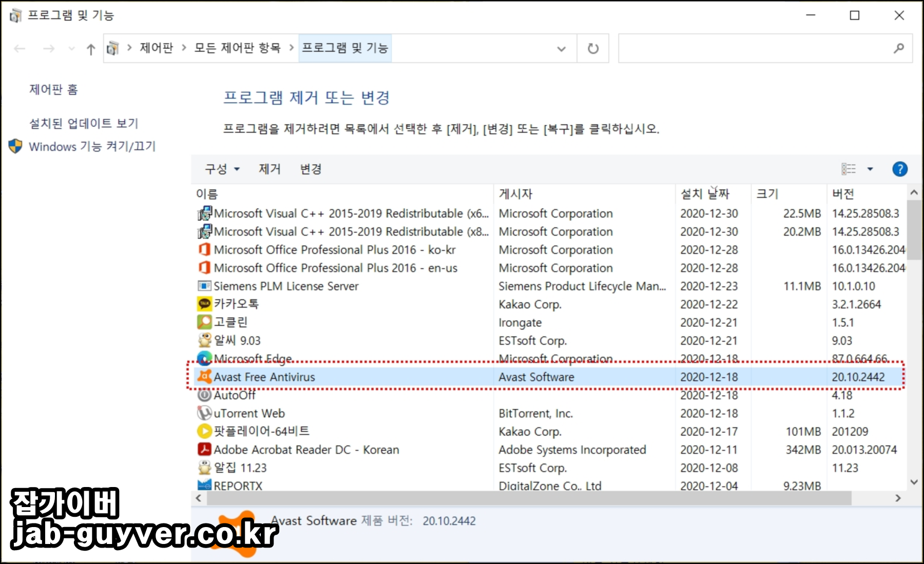Image resolution: width=924 pixels, height=564 pixels.
Task: Click the control panel icon in address bar
Action: (113, 48)
